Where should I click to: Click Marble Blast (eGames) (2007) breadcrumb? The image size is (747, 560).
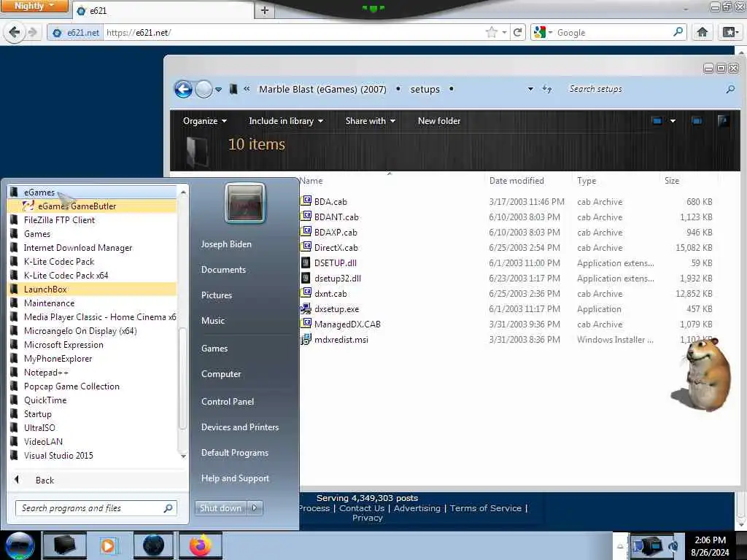pos(322,89)
